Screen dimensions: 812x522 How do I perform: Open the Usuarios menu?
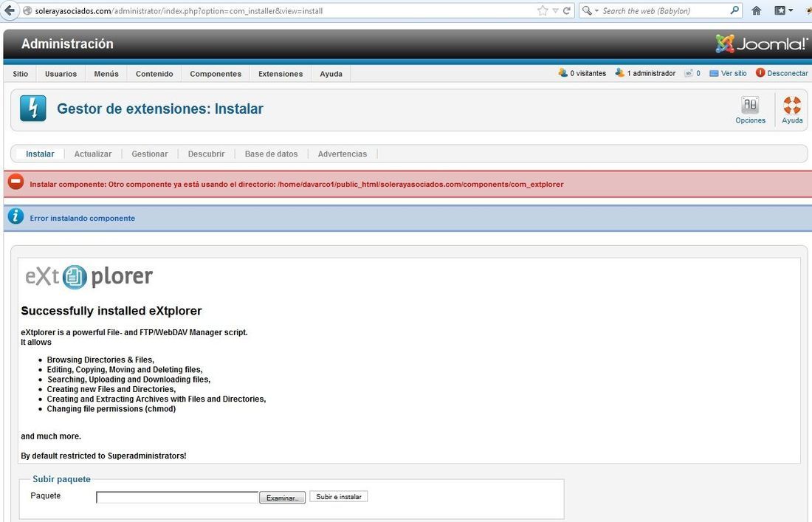(x=61, y=74)
